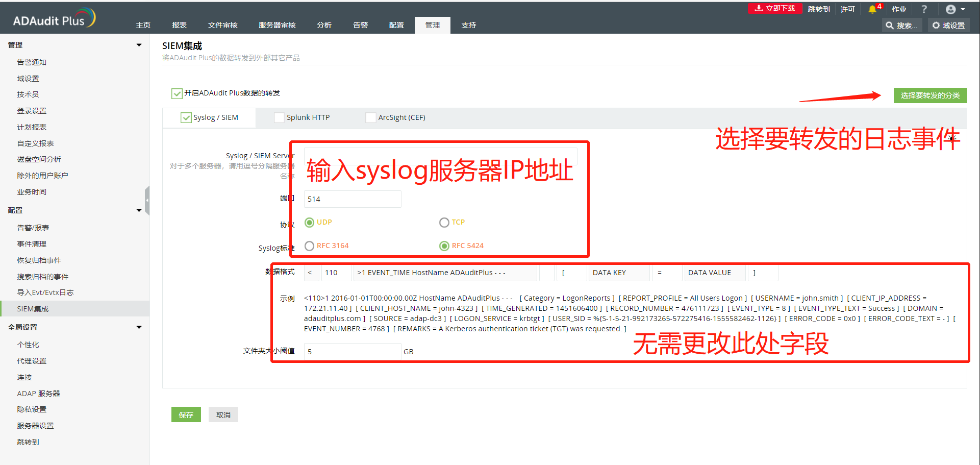Screen dimensions: 980x465
Task: Focus the folder size threshold field
Action: (353, 352)
